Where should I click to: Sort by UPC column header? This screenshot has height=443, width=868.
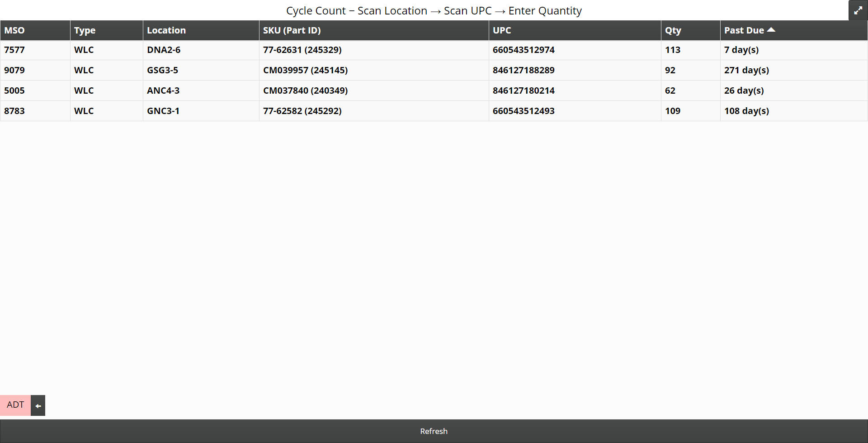pyautogui.click(x=575, y=30)
